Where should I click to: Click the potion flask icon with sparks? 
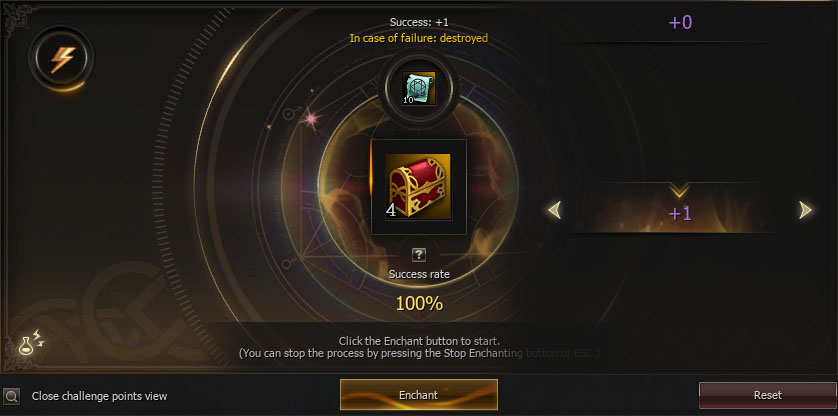pyautogui.click(x=31, y=342)
